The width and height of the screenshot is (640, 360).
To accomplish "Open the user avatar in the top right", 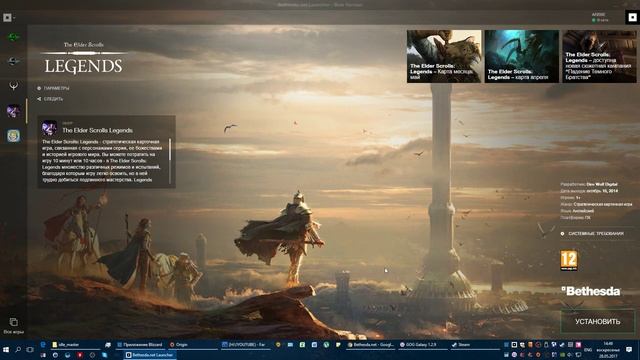I will 632,17.
